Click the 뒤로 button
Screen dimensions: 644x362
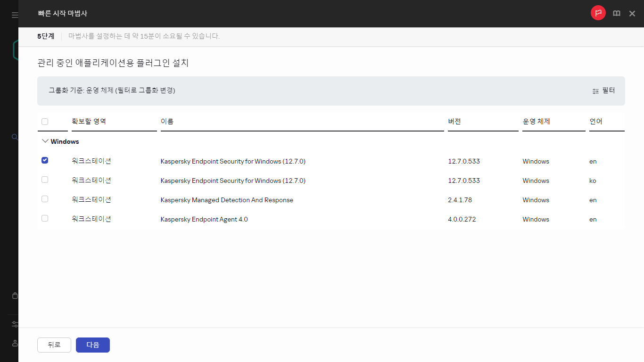(x=54, y=345)
